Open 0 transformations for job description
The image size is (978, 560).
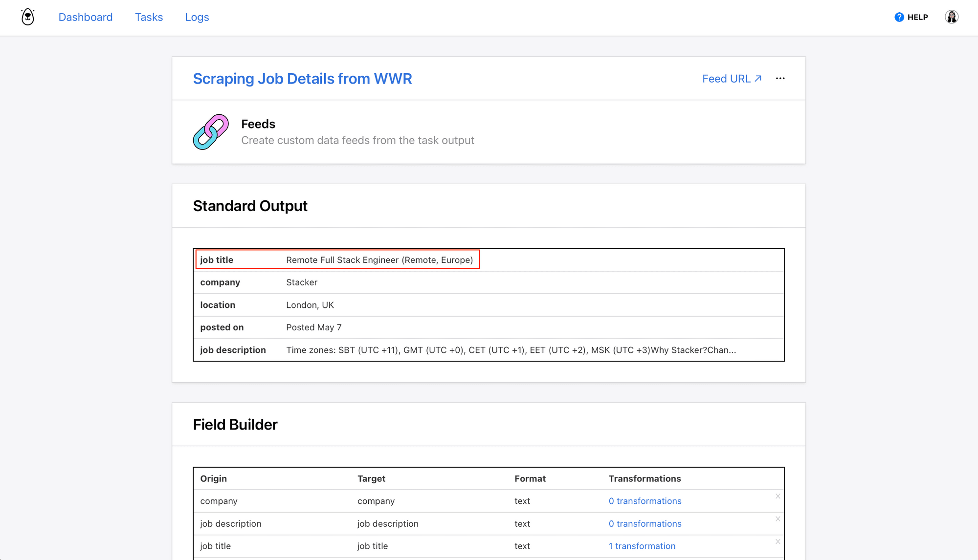pyautogui.click(x=645, y=523)
